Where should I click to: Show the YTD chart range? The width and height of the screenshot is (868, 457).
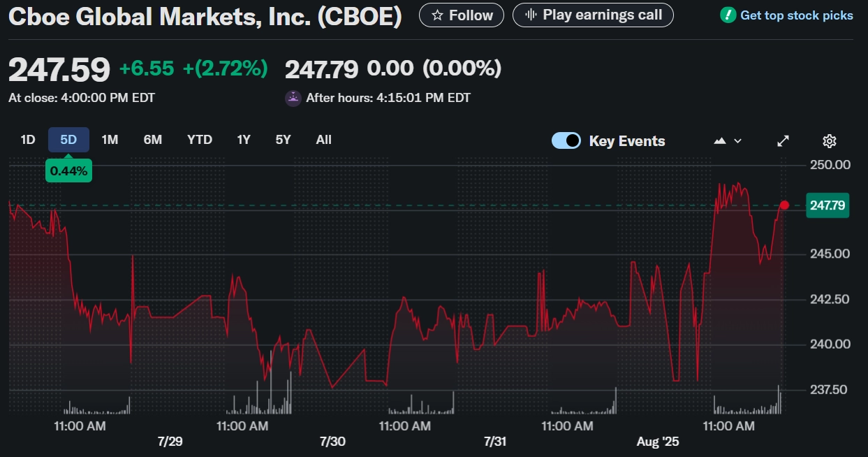tap(200, 140)
